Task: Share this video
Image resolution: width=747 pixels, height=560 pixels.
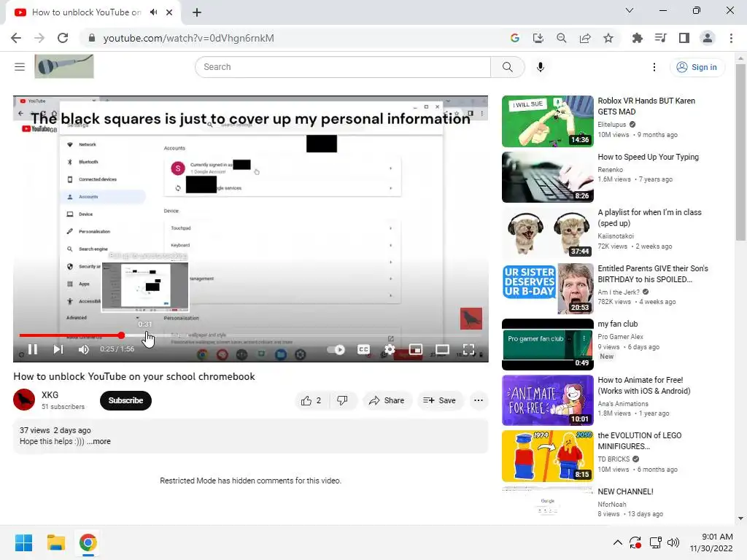Action: pos(387,400)
